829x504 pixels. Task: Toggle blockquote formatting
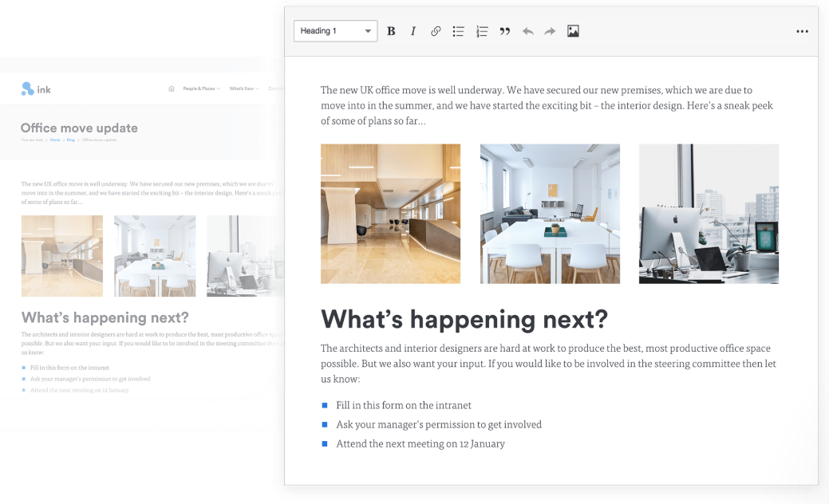click(x=504, y=31)
